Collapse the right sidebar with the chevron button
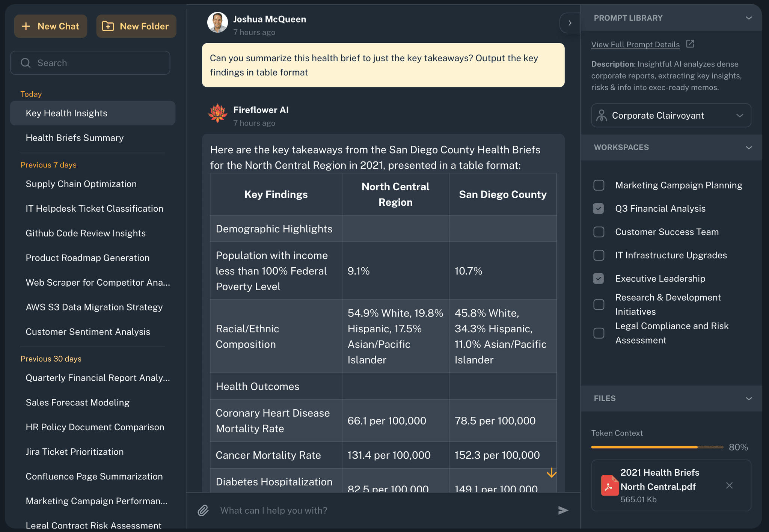The image size is (769, 532). point(570,23)
